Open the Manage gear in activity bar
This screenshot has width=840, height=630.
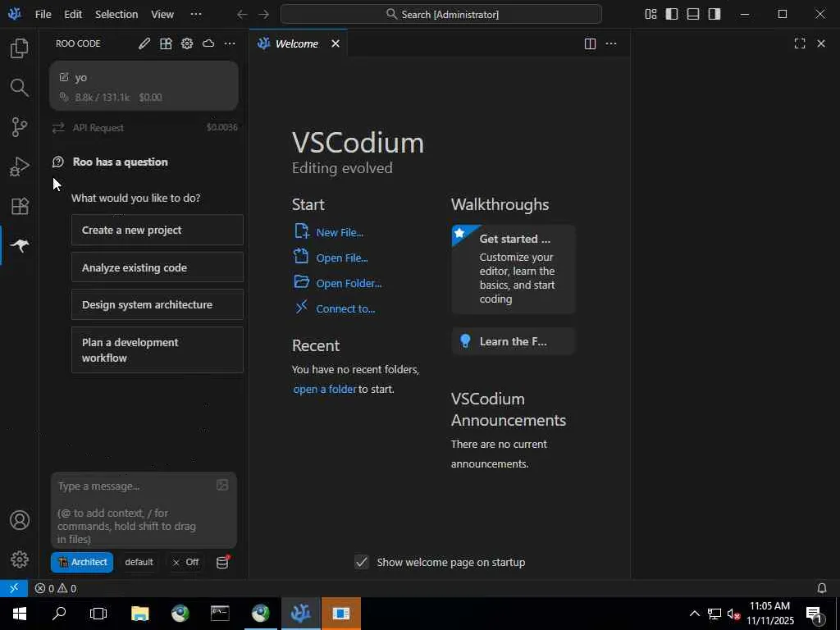(20, 559)
